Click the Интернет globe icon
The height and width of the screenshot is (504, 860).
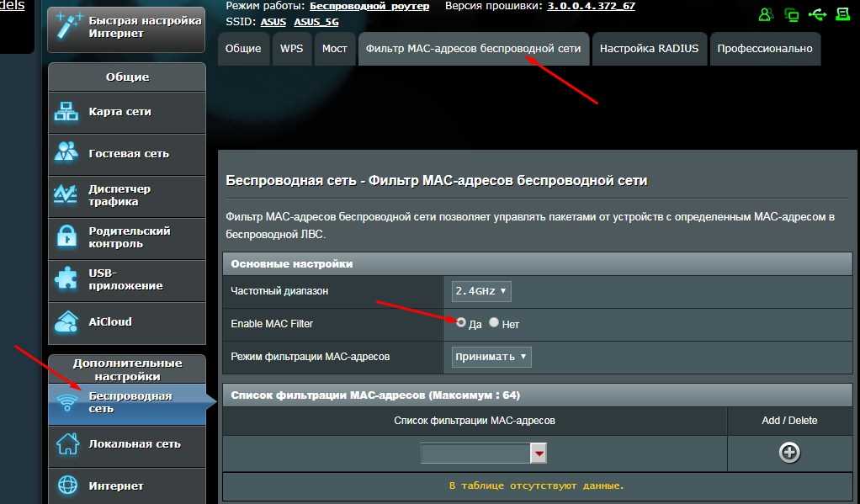point(67,485)
